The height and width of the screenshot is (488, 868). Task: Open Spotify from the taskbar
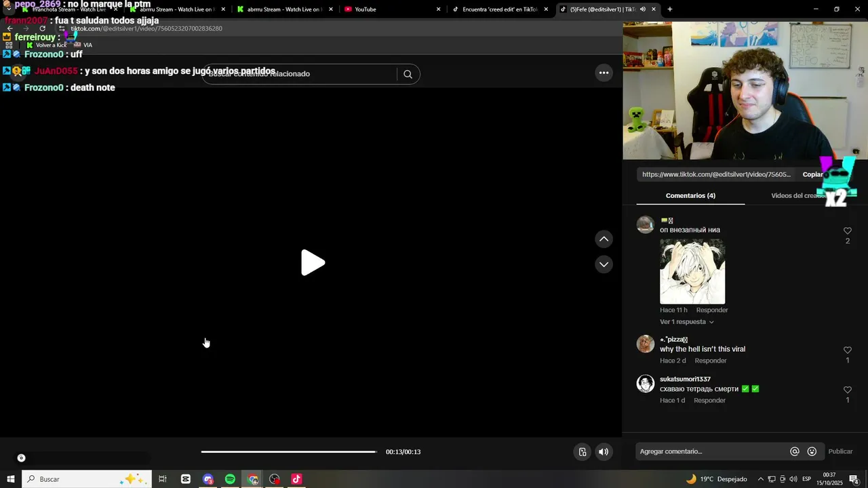[x=230, y=479]
